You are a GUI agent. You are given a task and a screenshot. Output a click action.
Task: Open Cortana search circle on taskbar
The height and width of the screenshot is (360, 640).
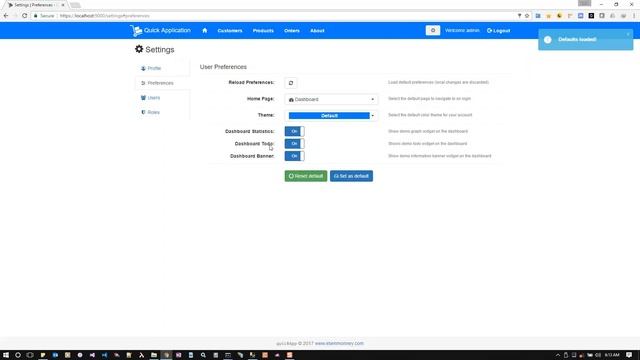pos(18,355)
